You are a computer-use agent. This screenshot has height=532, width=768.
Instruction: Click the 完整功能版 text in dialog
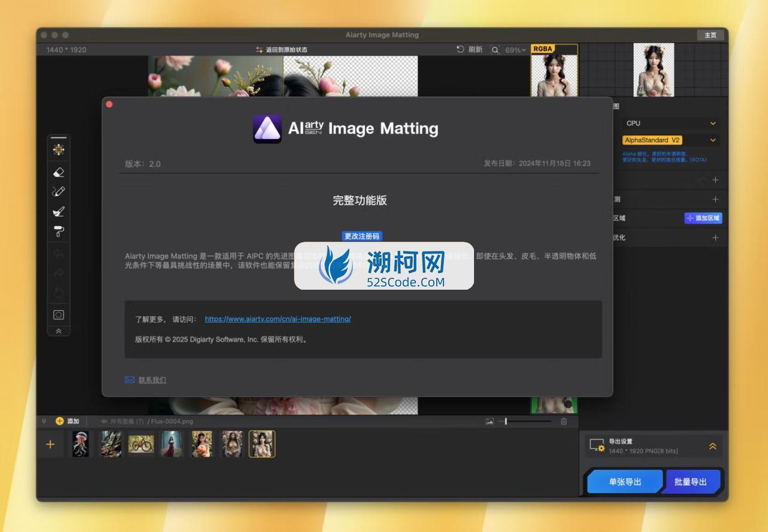[x=360, y=200]
